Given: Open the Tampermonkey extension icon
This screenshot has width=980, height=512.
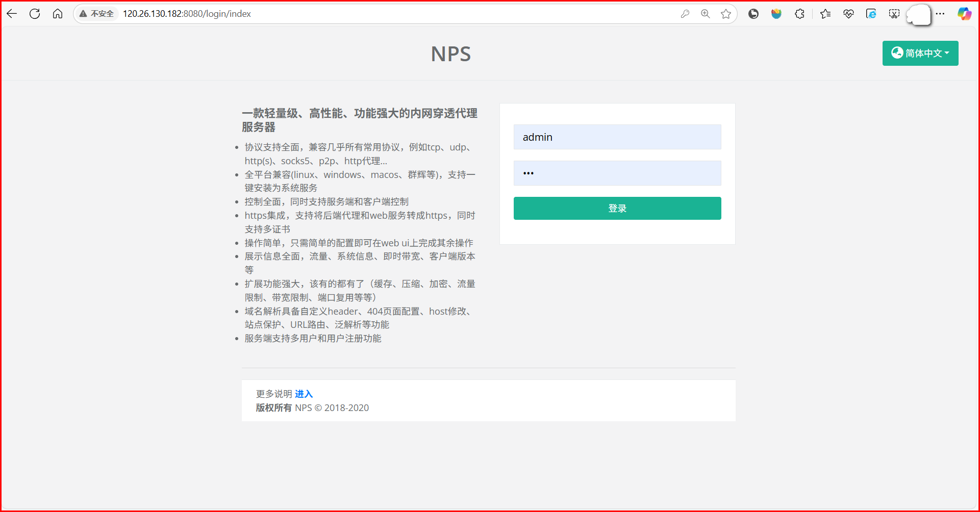Looking at the screenshot, I should (753, 14).
